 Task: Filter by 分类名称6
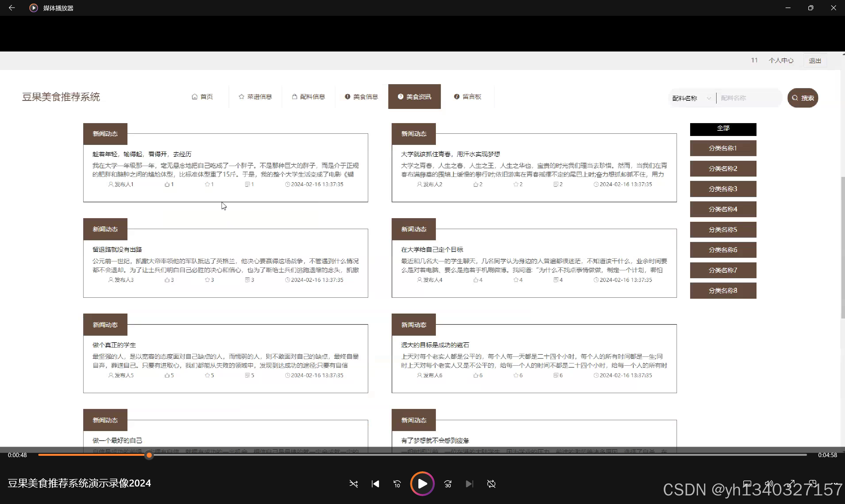coord(723,250)
